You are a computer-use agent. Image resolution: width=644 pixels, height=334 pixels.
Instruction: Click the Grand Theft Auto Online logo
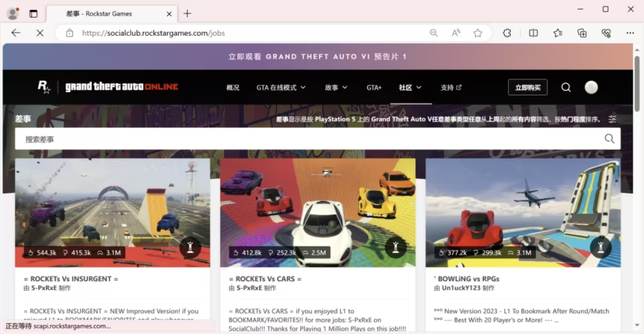pos(121,87)
